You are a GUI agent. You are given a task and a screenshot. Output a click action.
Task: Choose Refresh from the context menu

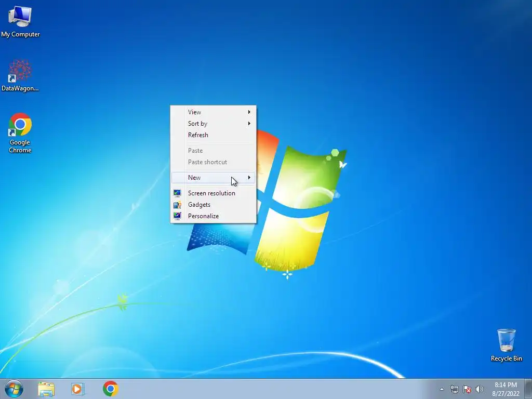tap(213, 135)
